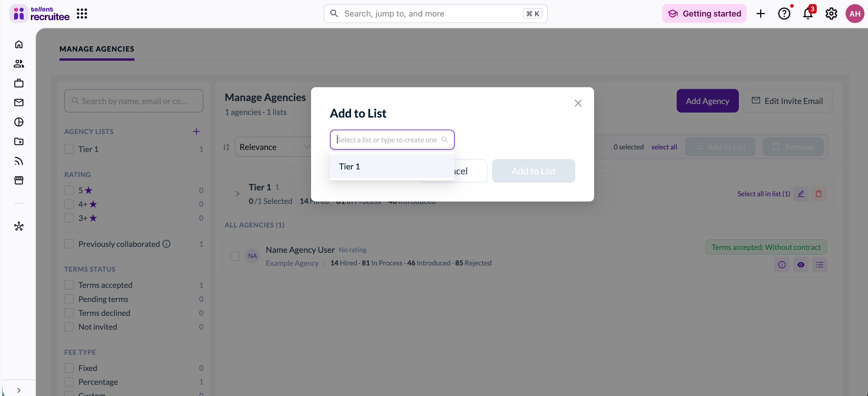Screen dimensions: 868x396
Task: Click list icon for Name Agency User
Action: click(x=820, y=265)
